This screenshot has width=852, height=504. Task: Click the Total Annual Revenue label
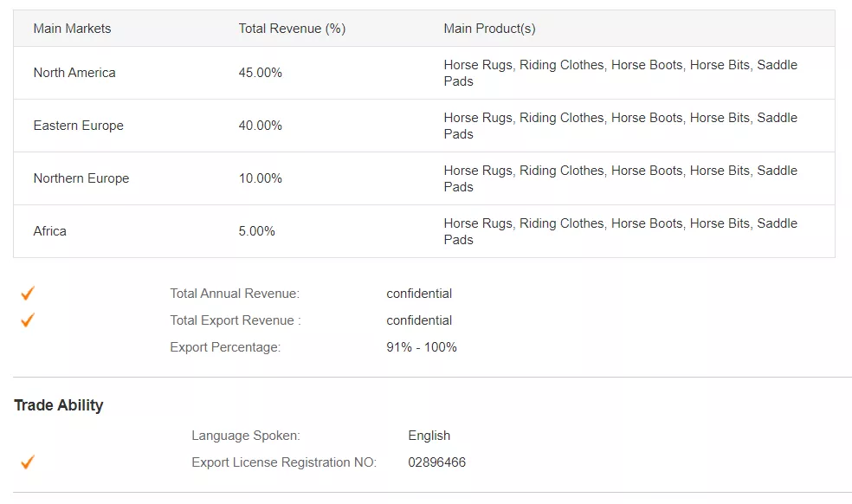click(235, 294)
